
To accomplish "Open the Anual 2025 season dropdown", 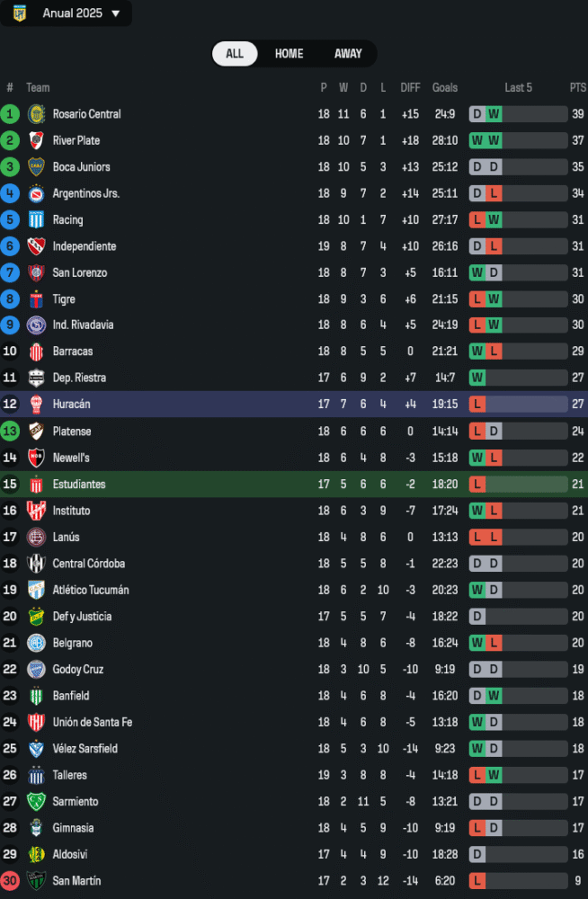I will coord(81,13).
